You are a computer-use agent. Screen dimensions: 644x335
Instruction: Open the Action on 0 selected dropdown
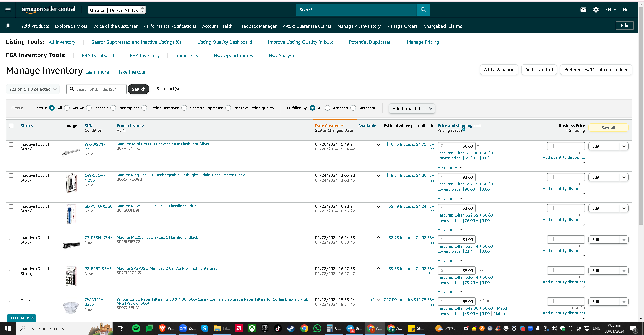coord(33,89)
